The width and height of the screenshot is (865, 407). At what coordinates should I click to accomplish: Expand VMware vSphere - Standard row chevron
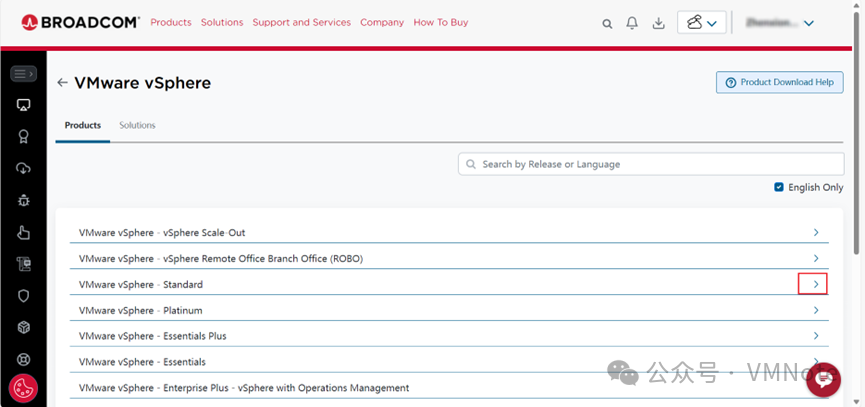tap(815, 285)
